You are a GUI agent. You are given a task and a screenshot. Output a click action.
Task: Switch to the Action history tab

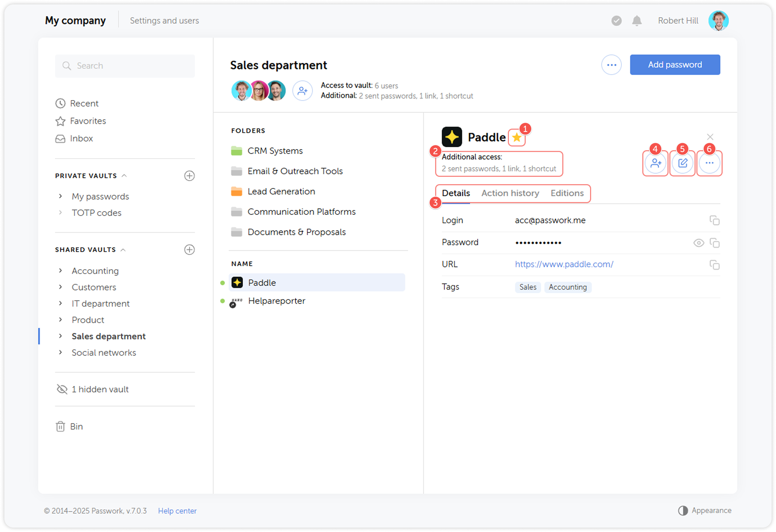[x=510, y=193]
